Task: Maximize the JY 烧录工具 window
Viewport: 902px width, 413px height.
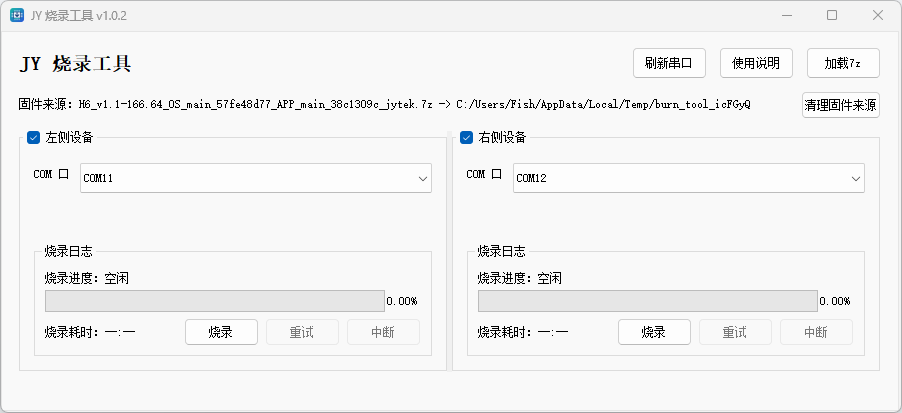Action: click(x=832, y=16)
